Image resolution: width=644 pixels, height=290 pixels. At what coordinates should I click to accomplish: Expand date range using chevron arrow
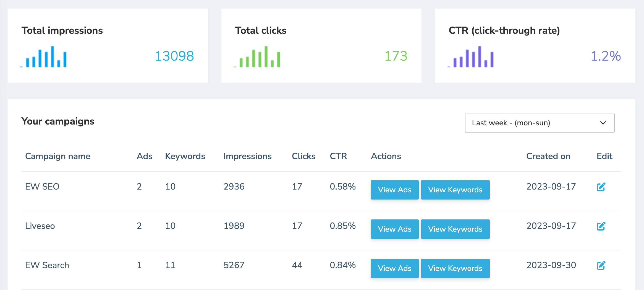point(603,123)
